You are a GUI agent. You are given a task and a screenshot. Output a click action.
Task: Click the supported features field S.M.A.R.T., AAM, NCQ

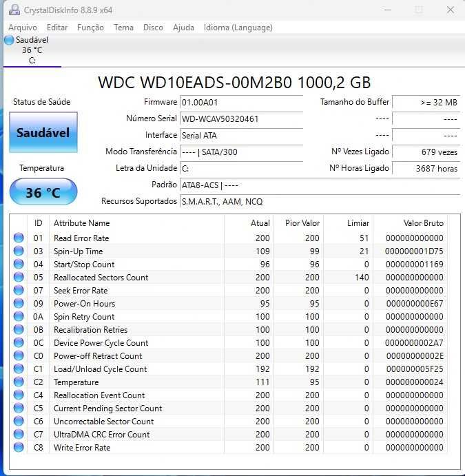(x=320, y=202)
